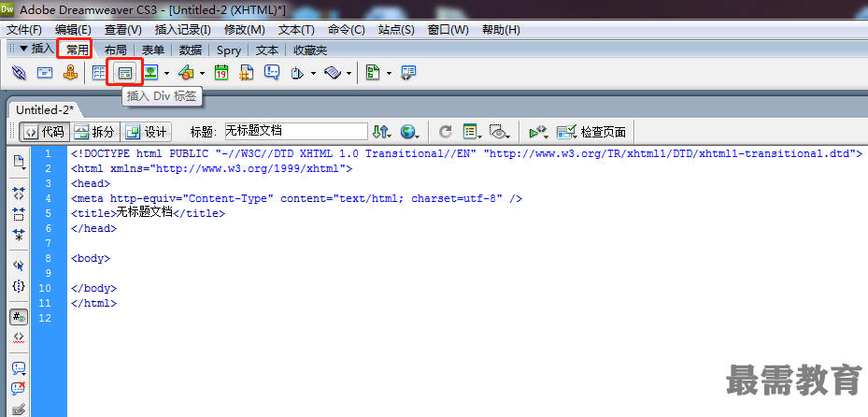The image size is (868, 417).
Task: Open the View Options menu
Action: (472, 132)
